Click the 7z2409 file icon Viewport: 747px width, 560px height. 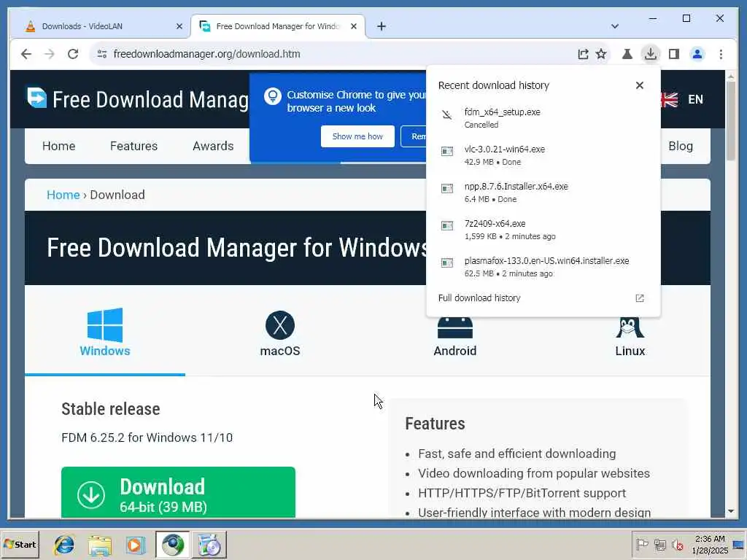(447, 226)
